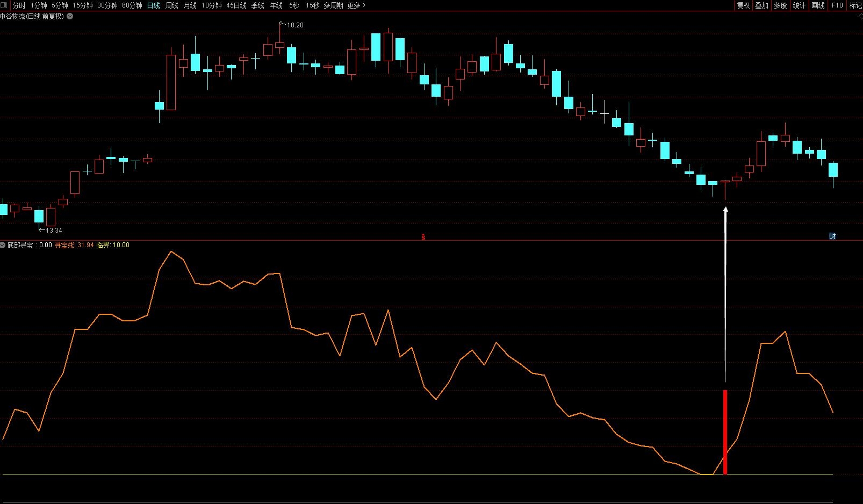This screenshot has height=504, width=863.
Task: Click the 标记 mark button
Action: point(855,5)
